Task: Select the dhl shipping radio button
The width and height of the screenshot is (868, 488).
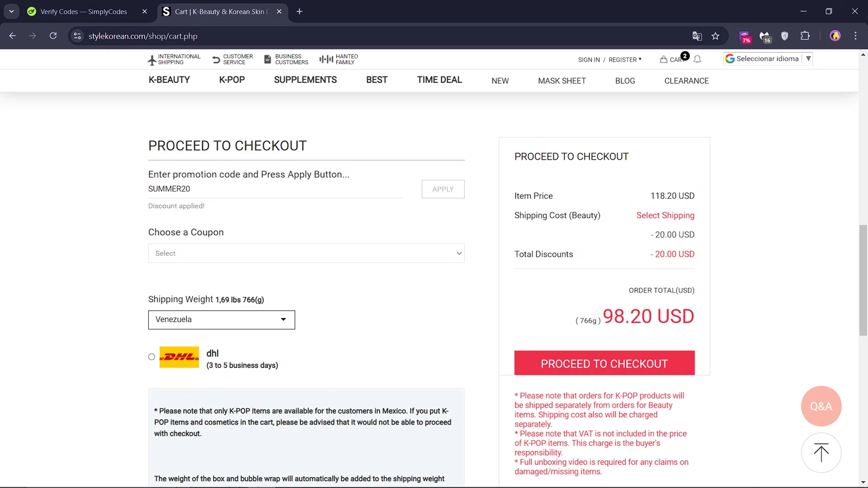Action: point(152,357)
